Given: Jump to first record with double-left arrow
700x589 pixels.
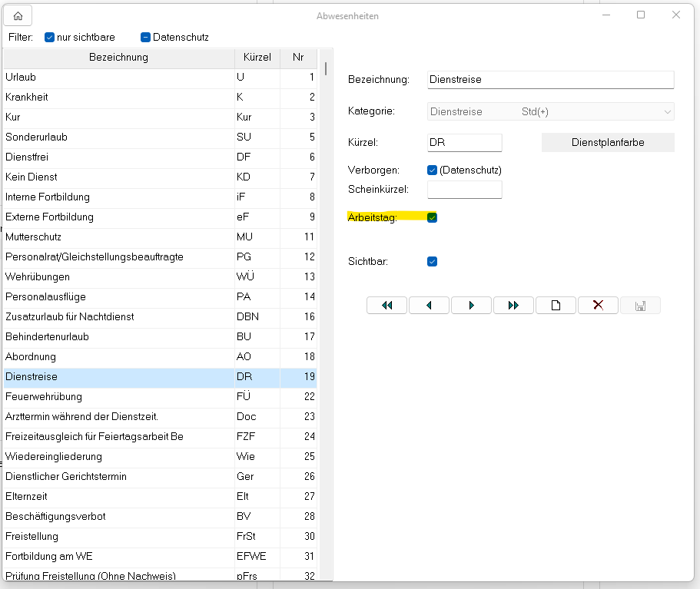Looking at the screenshot, I should 386,306.
